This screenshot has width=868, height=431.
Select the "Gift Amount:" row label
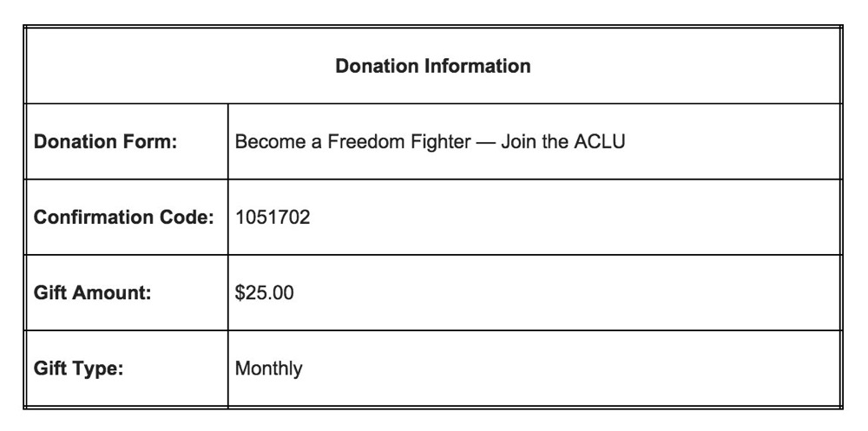pos(93,293)
